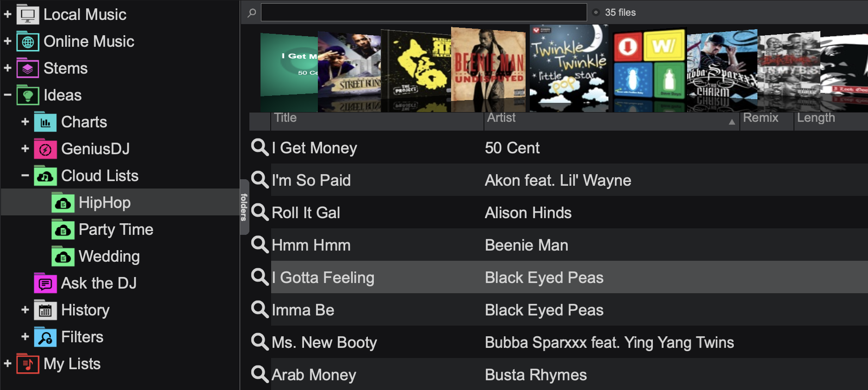This screenshot has height=390, width=868.
Task: Select the Twinkle Twinkle Little Star album cover
Action: point(569,69)
